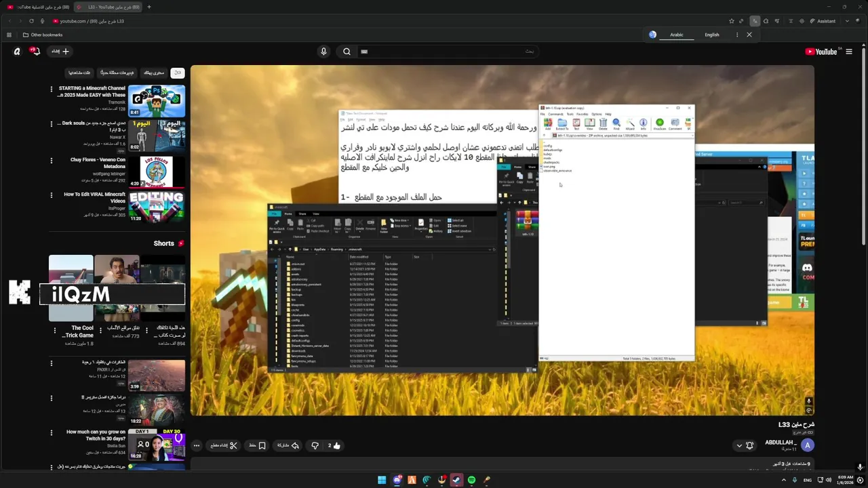Go to YouTube home via logo

(821, 52)
